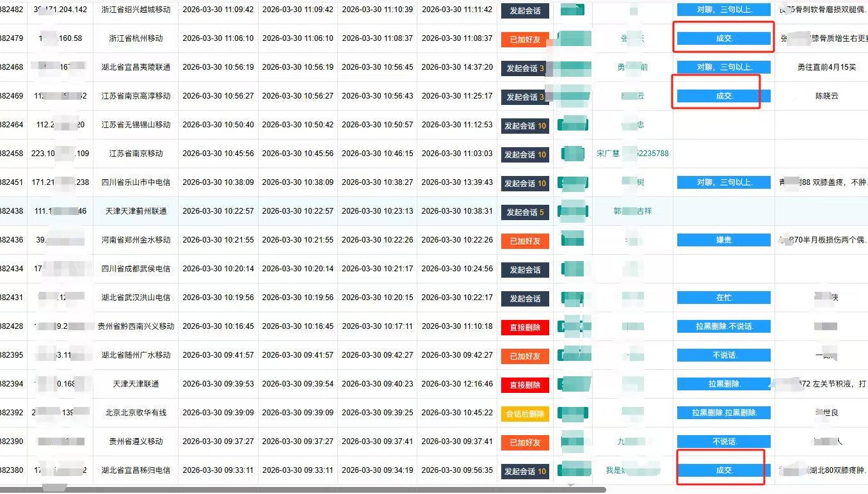
Task: Click 直接删除 in the 贵州省黔西南兴义移动 row
Action: (524, 327)
